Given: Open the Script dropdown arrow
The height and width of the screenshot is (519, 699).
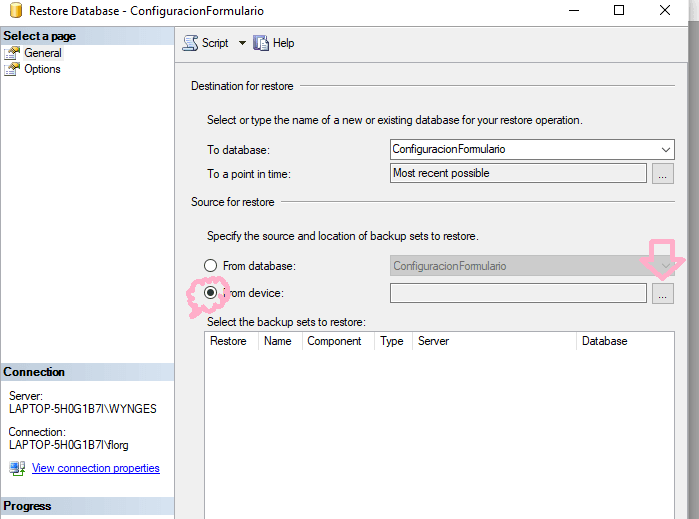Looking at the screenshot, I should pos(241,43).
